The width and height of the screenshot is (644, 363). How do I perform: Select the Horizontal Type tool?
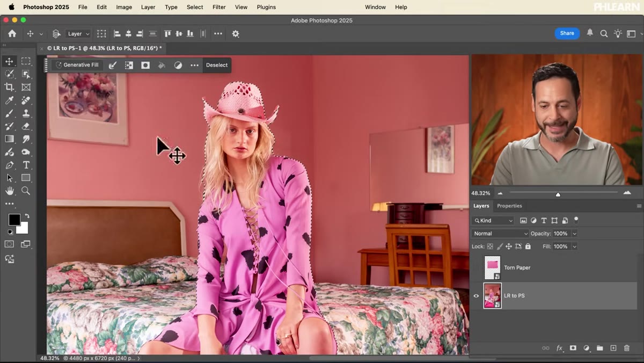pos(26,165)
